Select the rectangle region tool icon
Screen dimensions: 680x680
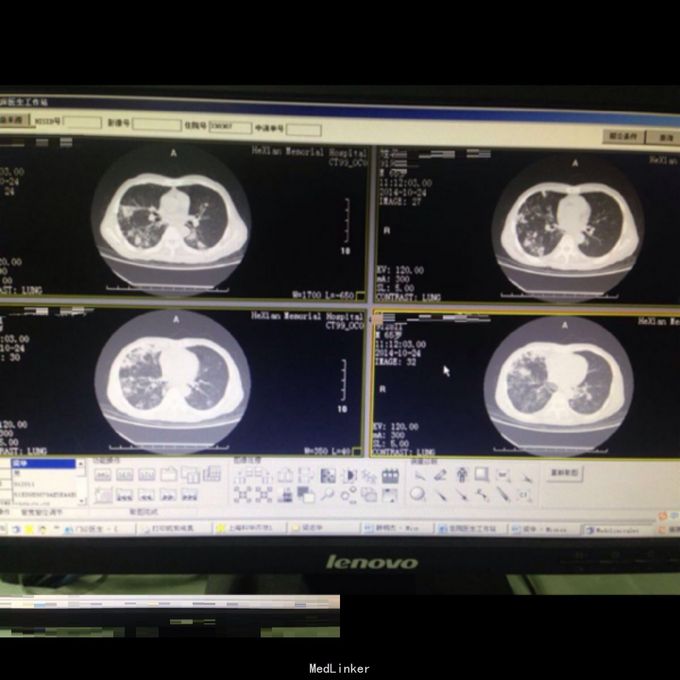point(482,475)
